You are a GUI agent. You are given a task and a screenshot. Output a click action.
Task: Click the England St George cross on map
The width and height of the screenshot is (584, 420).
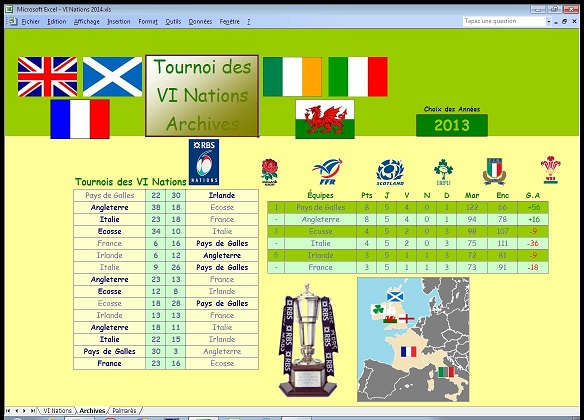point(406,319)
